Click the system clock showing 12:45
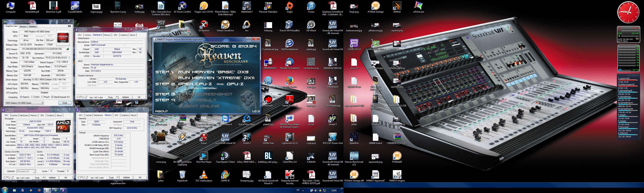This screenshot has width=644, height=193. 334,190
